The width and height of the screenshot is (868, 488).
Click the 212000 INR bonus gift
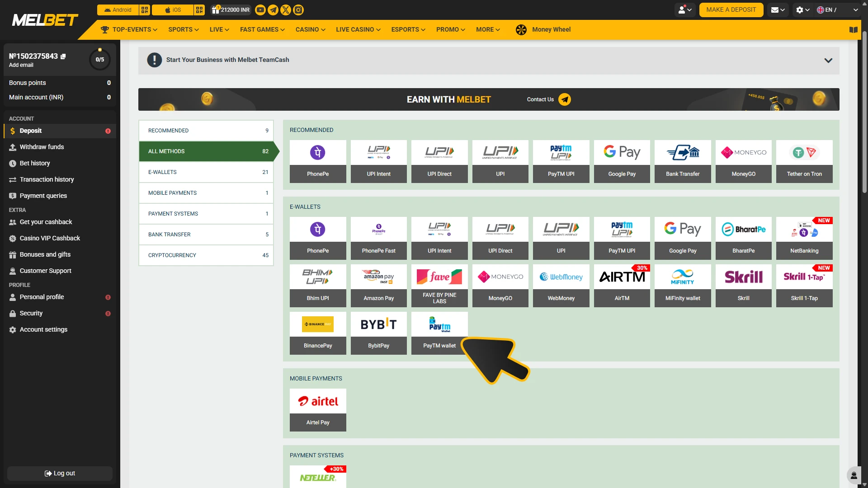[x=231, y=10]
